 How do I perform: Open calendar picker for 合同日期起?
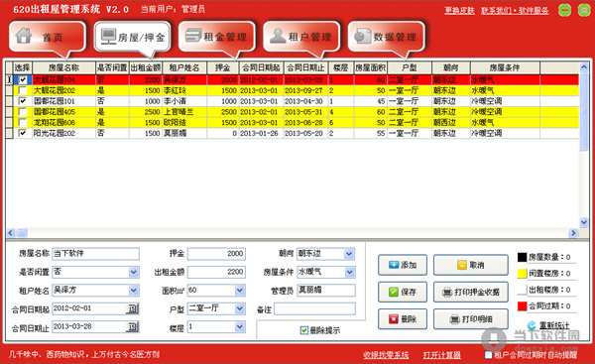(x=133, y=308)
